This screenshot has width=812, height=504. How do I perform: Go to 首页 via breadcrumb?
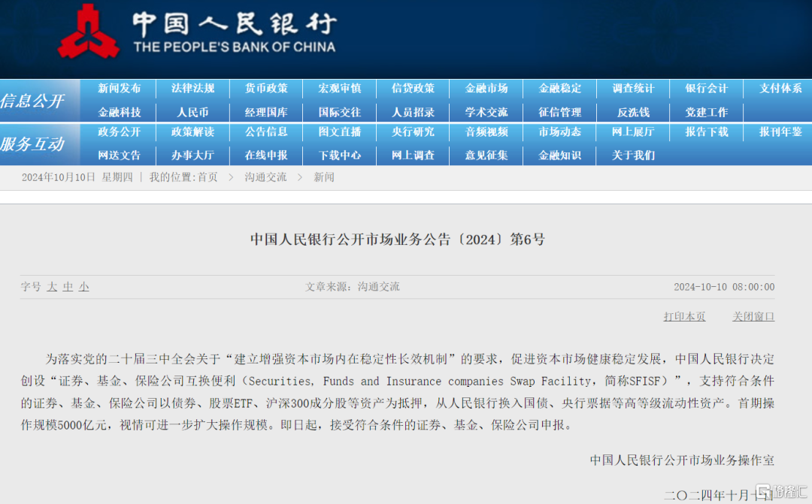pyautogui.click(x=208, y=177)
